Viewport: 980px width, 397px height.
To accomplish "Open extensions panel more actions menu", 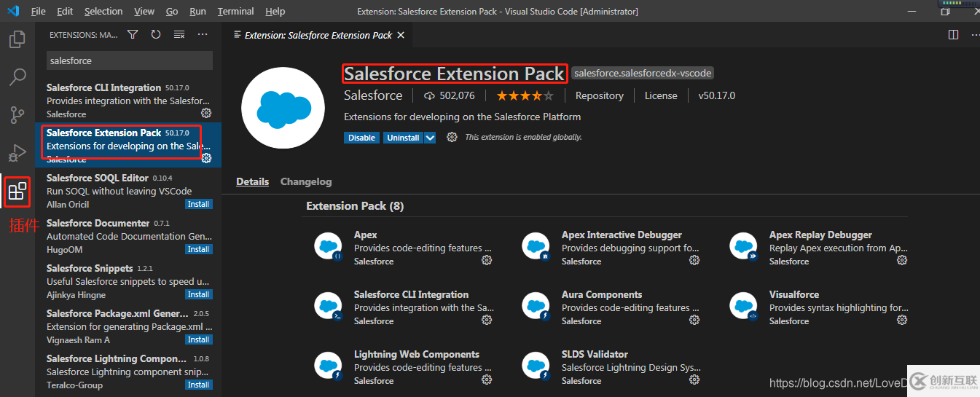I will [203, 34].
